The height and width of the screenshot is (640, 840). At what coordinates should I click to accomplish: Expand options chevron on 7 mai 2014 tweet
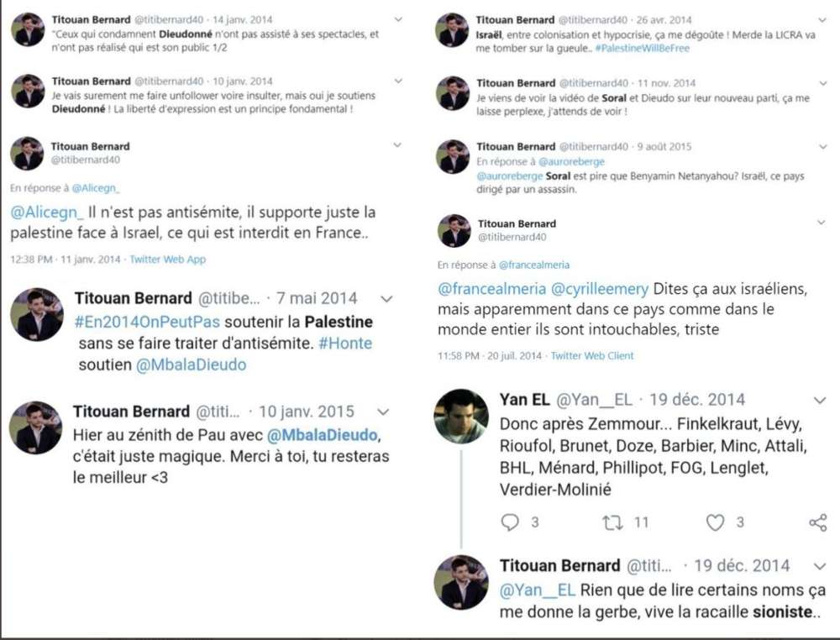[x=386, y=298]
